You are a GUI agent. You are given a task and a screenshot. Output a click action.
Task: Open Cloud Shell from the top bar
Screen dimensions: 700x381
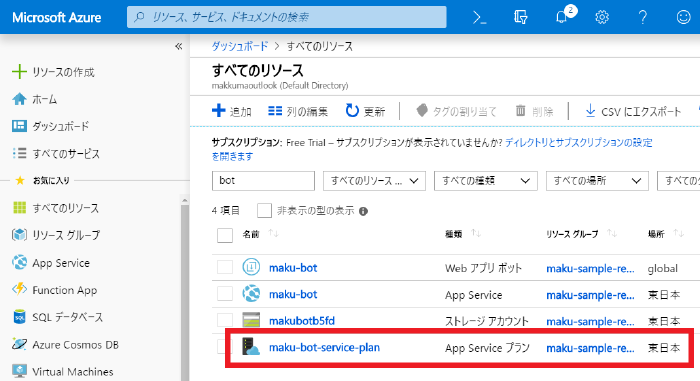pos(479,17)
